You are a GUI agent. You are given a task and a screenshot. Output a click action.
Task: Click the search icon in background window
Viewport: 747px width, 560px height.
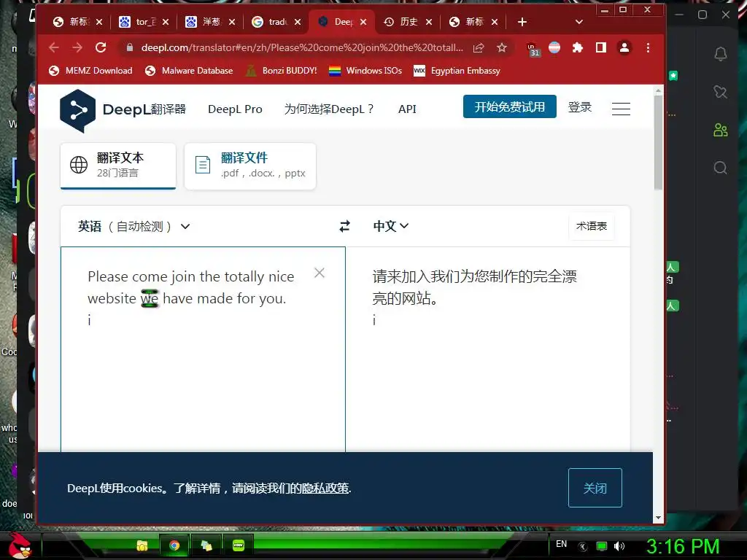coord(720,168)
